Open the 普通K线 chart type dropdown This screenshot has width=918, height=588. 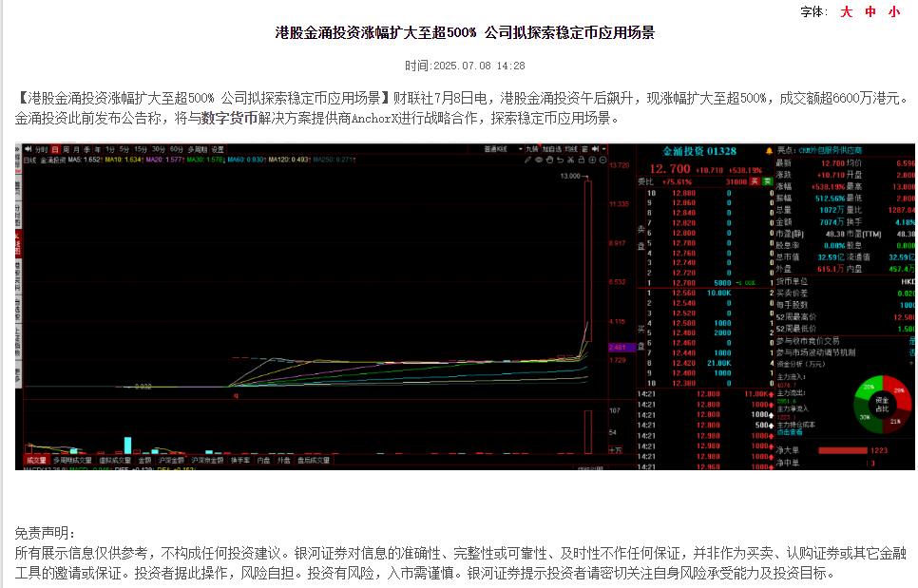[x=495, y=149]
